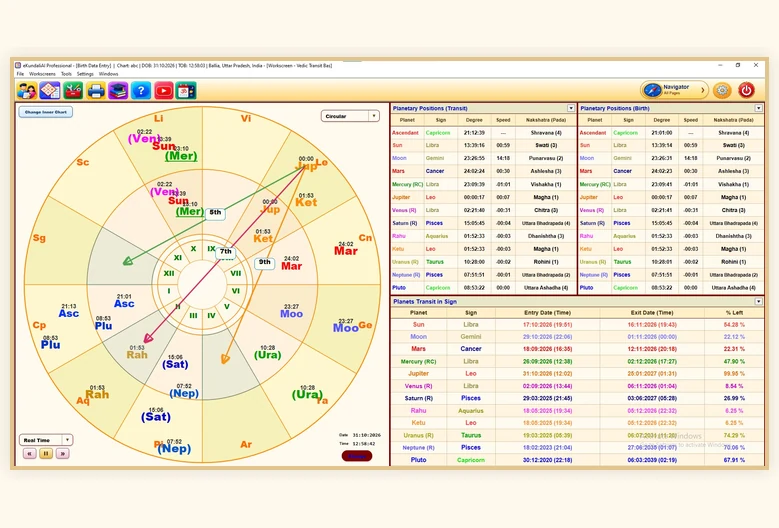This screenshot has width=779, height=528.
Task: Open the File menu
Action: click(x=20, y=74)
